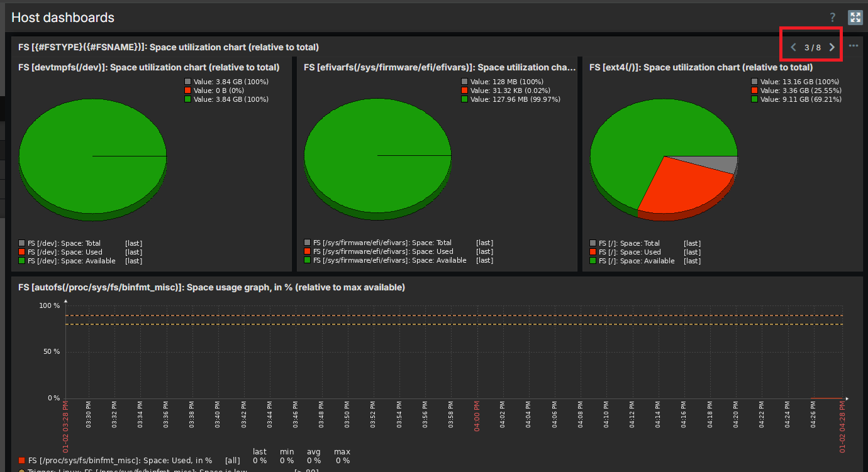Click the red swatch for FS [/dev] Space: Used
The image size is (868, 472).
coord(22,252)
